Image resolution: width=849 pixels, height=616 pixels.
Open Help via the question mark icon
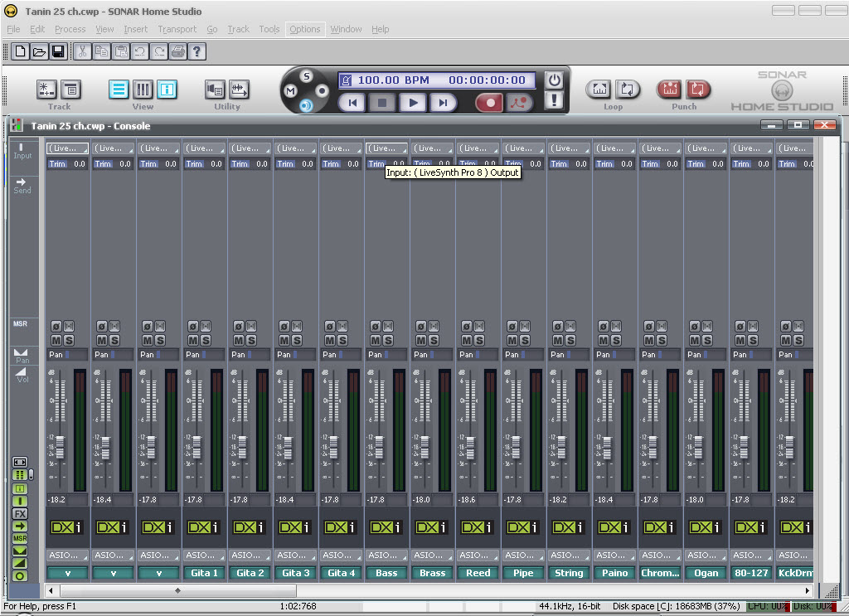[196, 51]
